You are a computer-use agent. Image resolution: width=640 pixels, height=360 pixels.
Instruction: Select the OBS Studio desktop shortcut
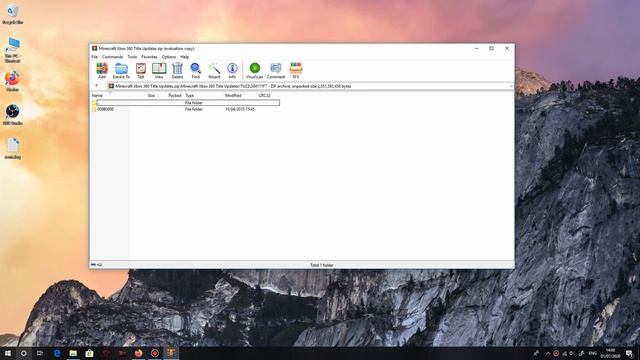pyautogui.click(x=13, y=114)
